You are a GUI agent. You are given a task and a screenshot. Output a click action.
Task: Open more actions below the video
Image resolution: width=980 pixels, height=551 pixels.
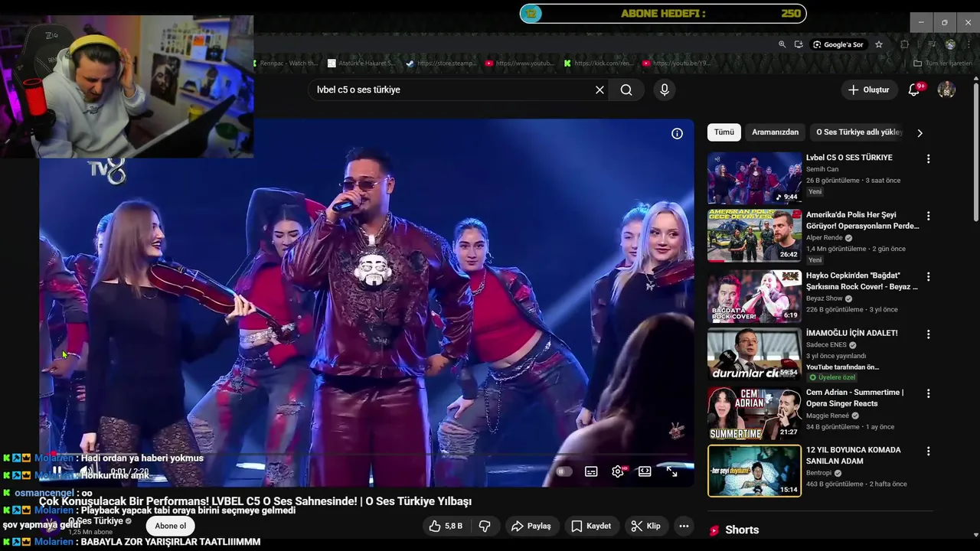click(x=684, y=526)
